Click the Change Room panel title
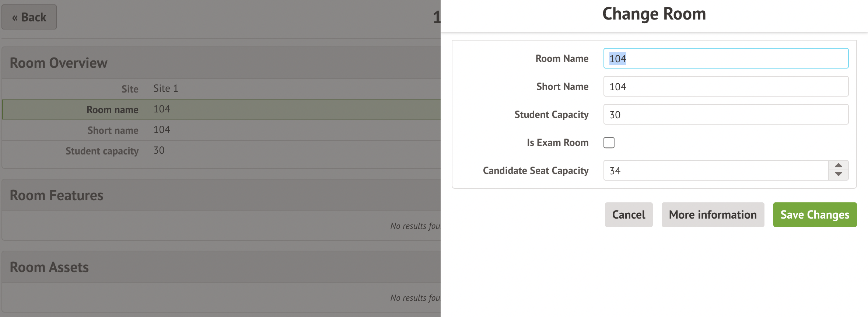 tap(654, 14)
